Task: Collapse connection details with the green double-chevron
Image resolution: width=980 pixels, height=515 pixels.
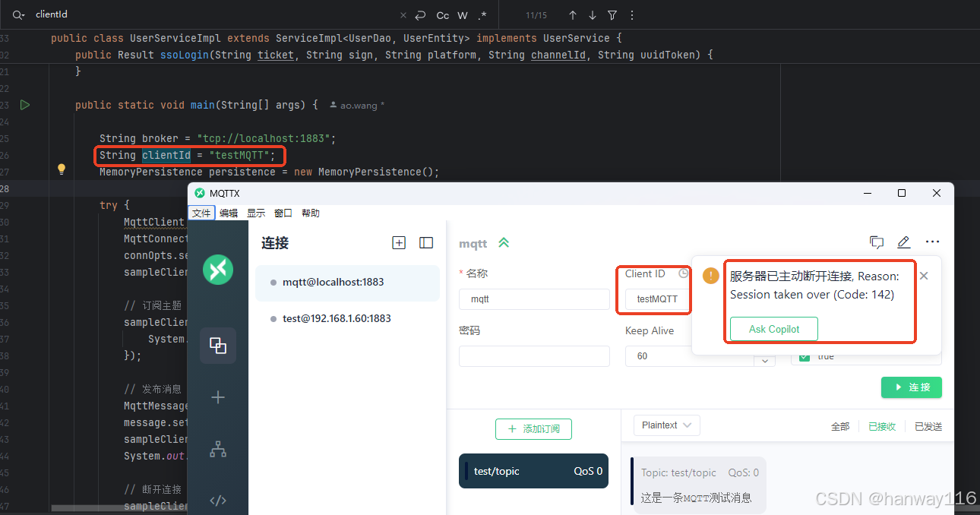Action: click(x=504, y=243)
